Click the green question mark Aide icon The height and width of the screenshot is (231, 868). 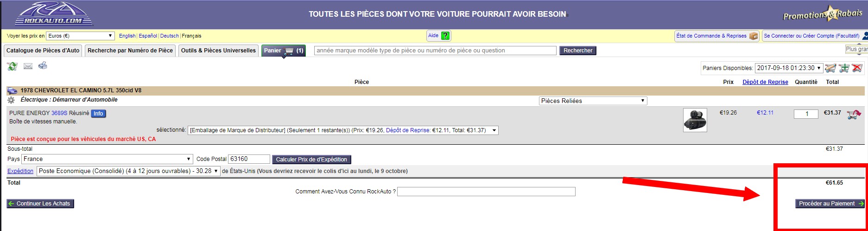(x=445, y=36)
